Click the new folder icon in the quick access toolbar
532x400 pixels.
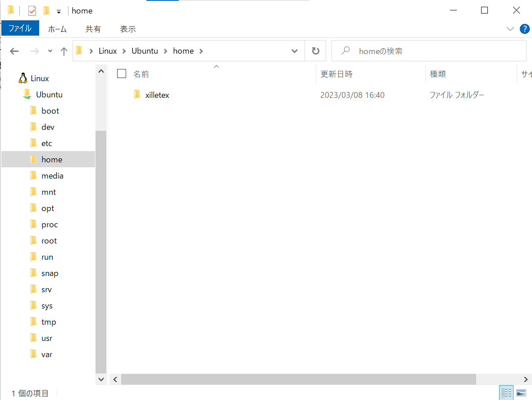click(x=46, y=11)
